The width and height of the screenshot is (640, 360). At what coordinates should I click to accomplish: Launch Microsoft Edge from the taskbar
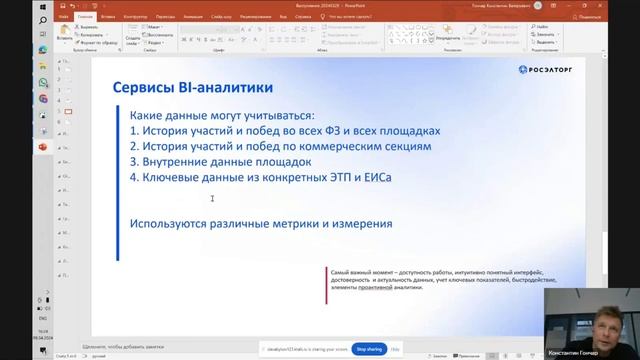43,50
